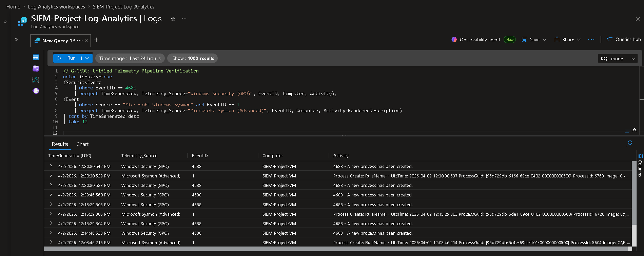Change the Time range Last 24 hours
Image resolution: width=644 pixels, height=256 pixels.
pyautogui.click(x=130, y=59)
